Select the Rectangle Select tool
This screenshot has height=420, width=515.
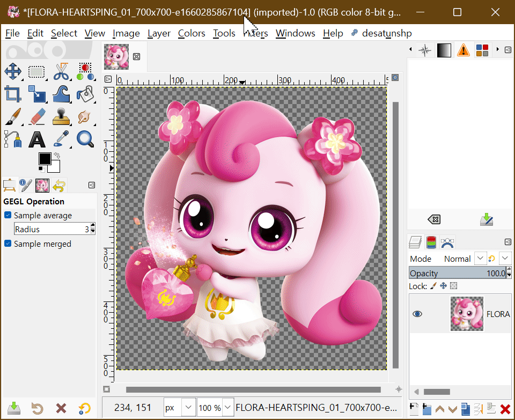[x=36, y=71]
